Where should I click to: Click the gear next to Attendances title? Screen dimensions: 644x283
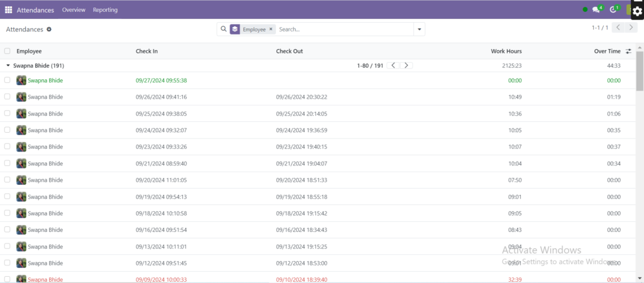tap(49, 30)
